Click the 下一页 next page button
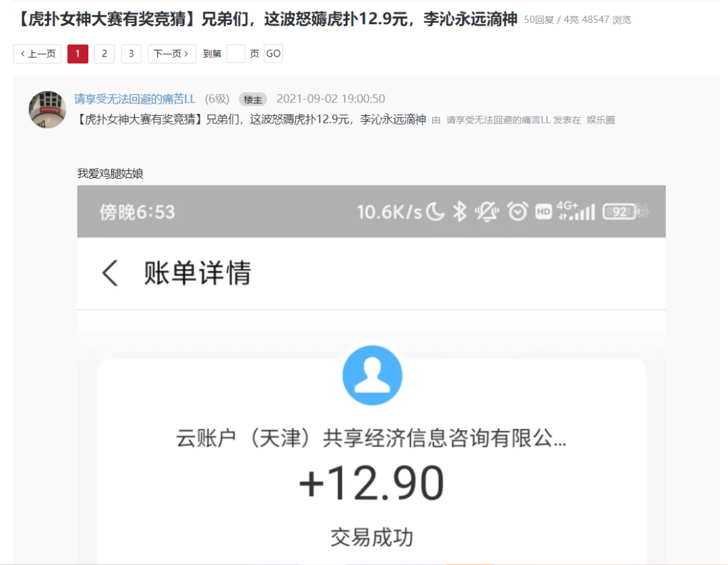Viewport: 728px width, 565px height. tap(172, 54)
